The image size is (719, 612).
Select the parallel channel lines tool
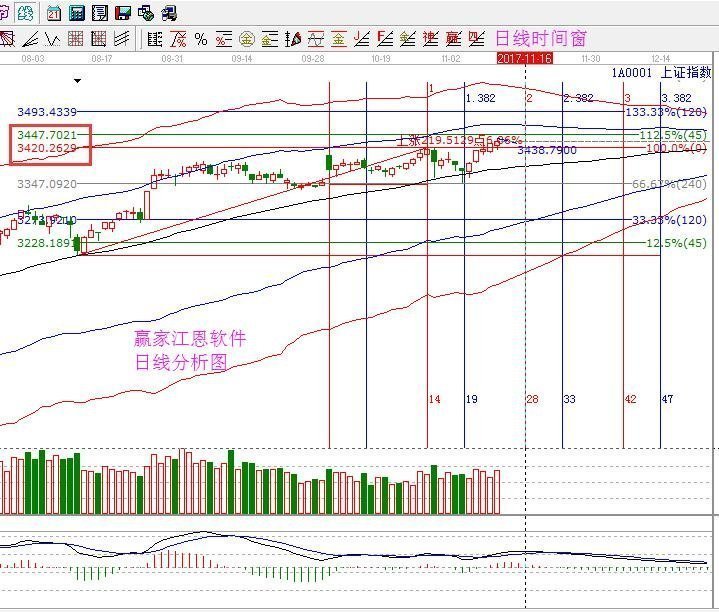[x=122, y=39]
